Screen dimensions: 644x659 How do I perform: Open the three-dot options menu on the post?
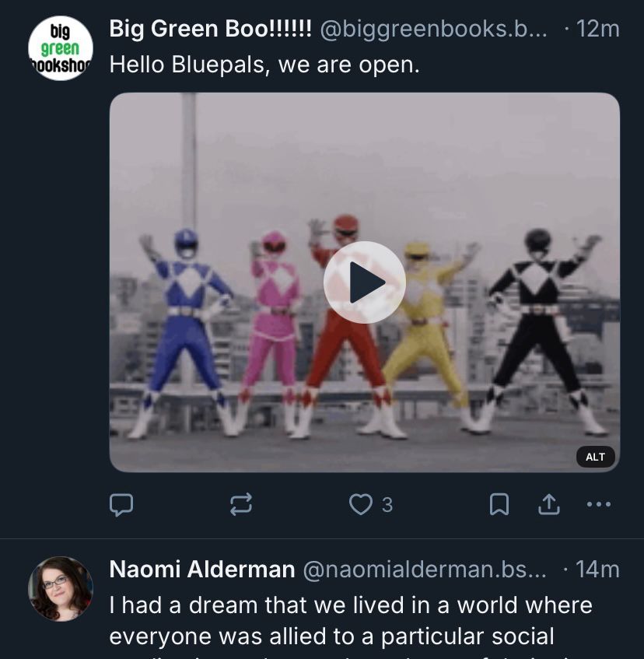(597, 503)
